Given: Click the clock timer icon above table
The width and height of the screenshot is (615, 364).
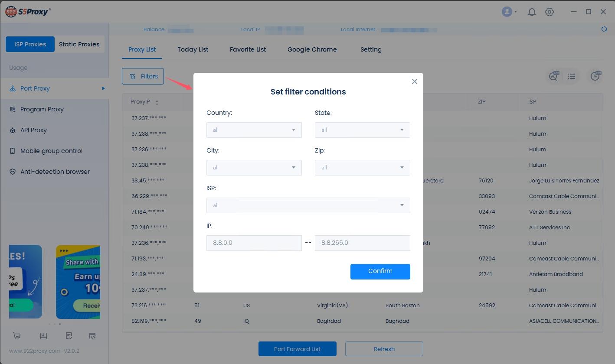Looking at the screenshot, I should pyautogui.click(x=595, y=76).
